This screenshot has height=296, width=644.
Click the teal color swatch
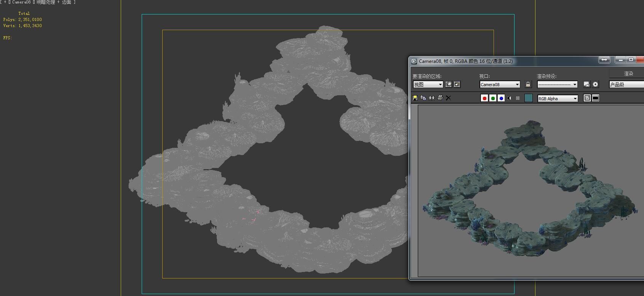pyautogui.click(x=529, y=98)
